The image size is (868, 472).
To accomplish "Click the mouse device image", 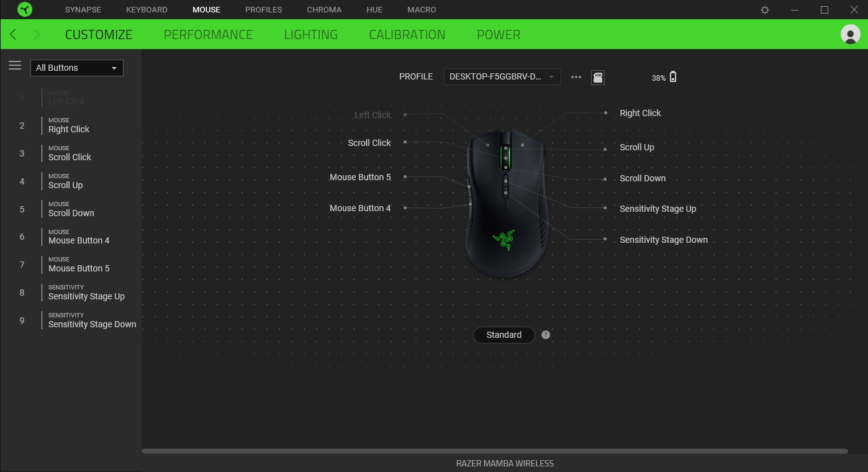I will pos(506,204).
